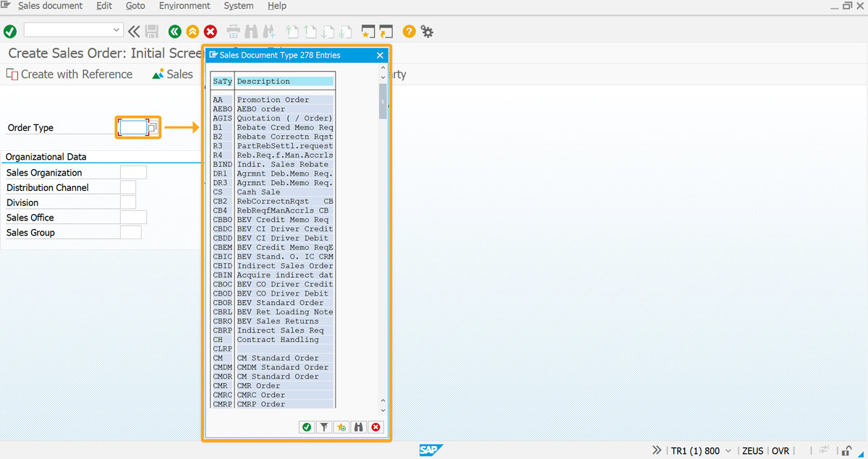Open the System menu
Viewport: 868px width, 459px height.
239,6
